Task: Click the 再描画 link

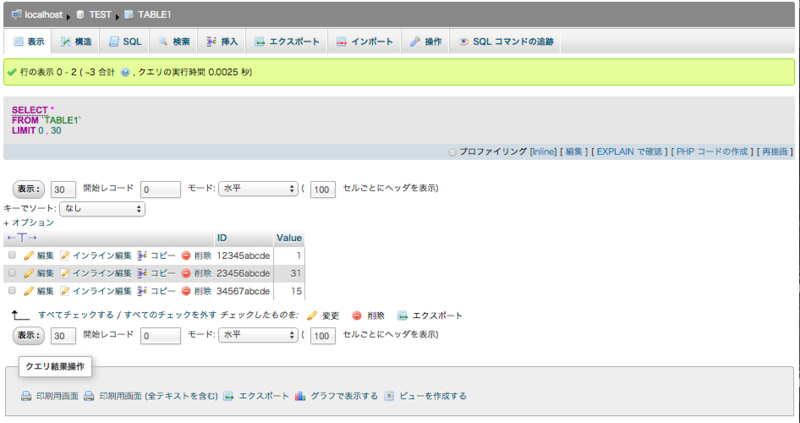Action: pyautogui.click(x=774, y=152)
